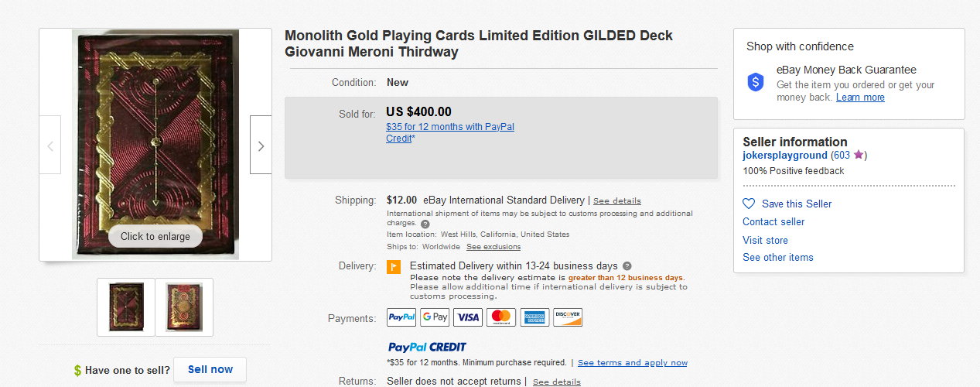Viewport: 980px width, 387px height.
Task: Select the second deck thumbnail image
Action: (x=184, y=307)
